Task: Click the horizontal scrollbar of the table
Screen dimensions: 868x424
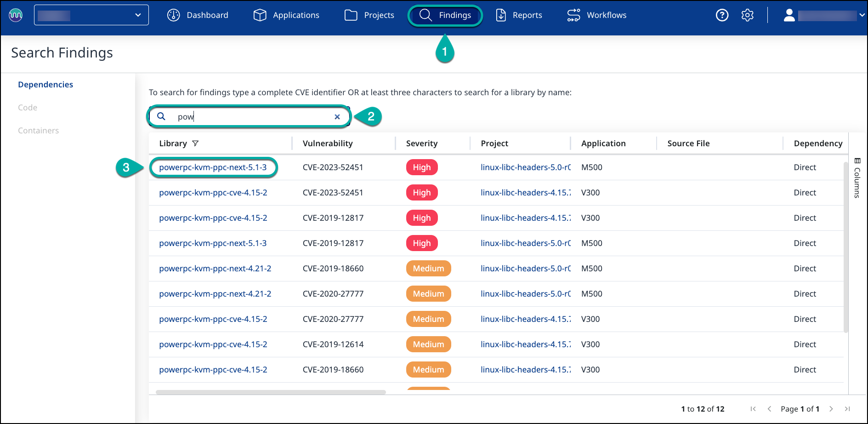Action: point(271,392)
